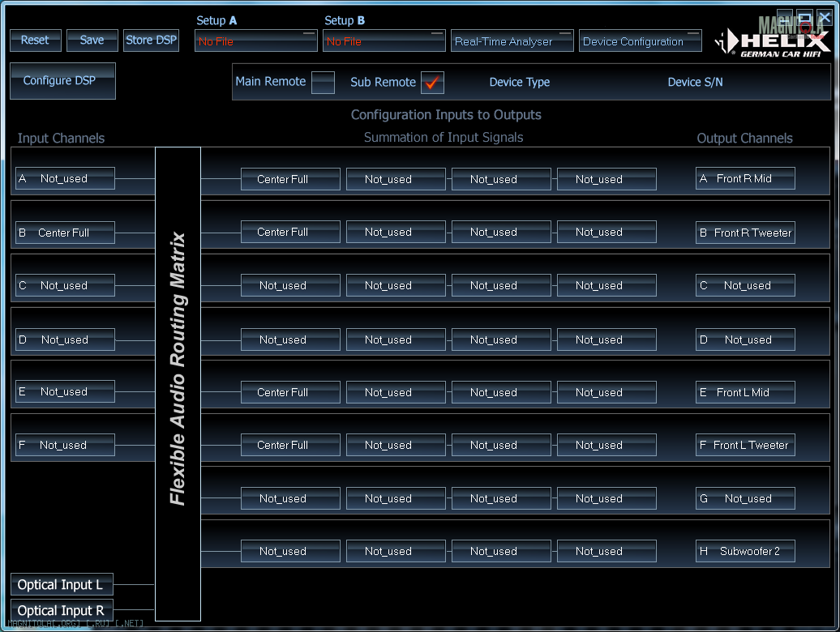The width and height of the screenshot is (840, 632).
Task: Change Center Full summation for Front L Mid
Action: [290, 393]
